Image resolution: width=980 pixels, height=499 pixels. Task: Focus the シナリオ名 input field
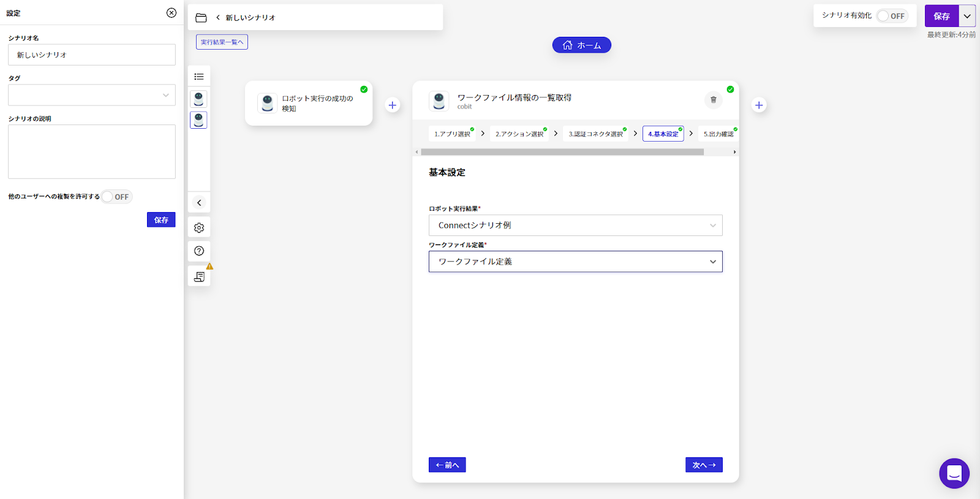pyautogui.click(x=92, y=55)
